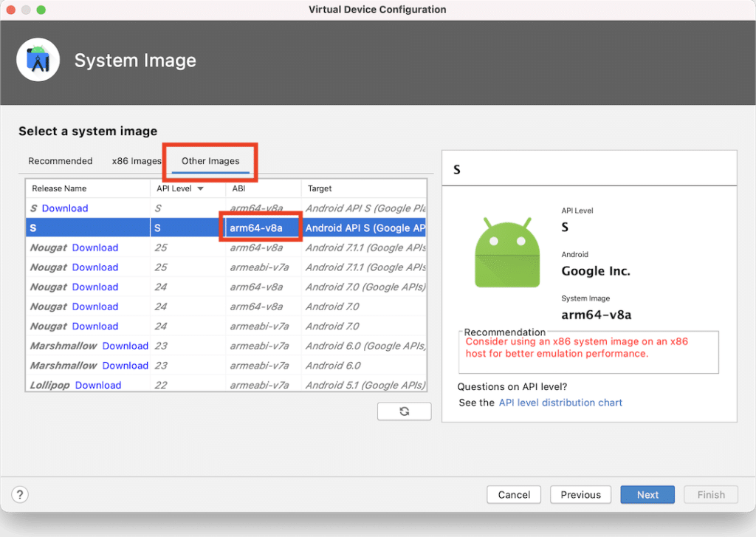Click the API Level column header label
Image resolution: width=756 pixels, height=537 pixels.
tap(174, 188)
